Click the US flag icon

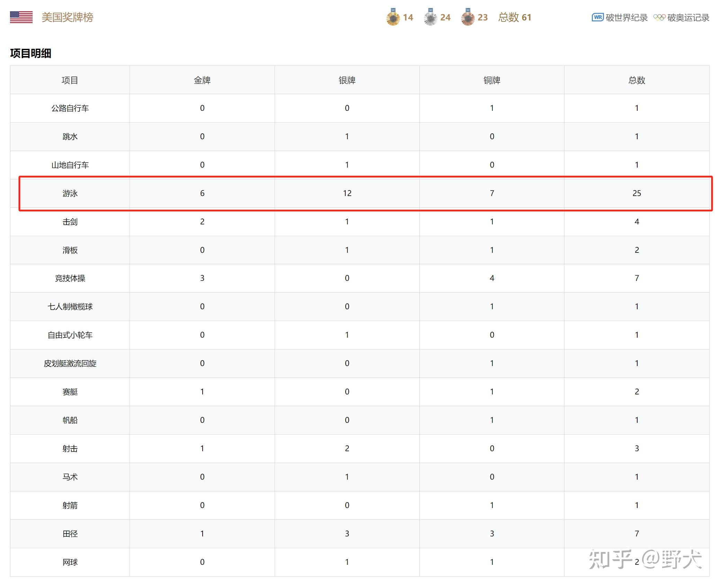[21, 17]
